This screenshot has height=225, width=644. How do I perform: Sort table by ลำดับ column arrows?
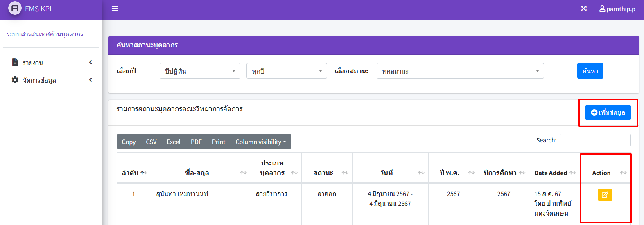tap(144, 173)
